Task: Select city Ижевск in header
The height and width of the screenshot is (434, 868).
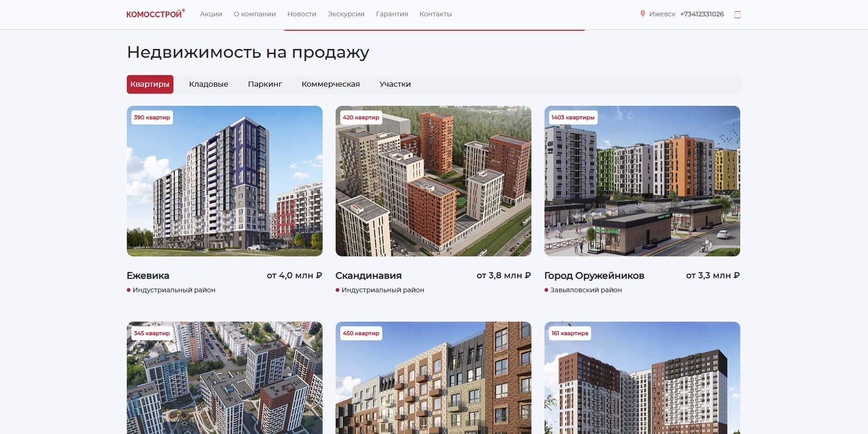Action: click(662, 14)
